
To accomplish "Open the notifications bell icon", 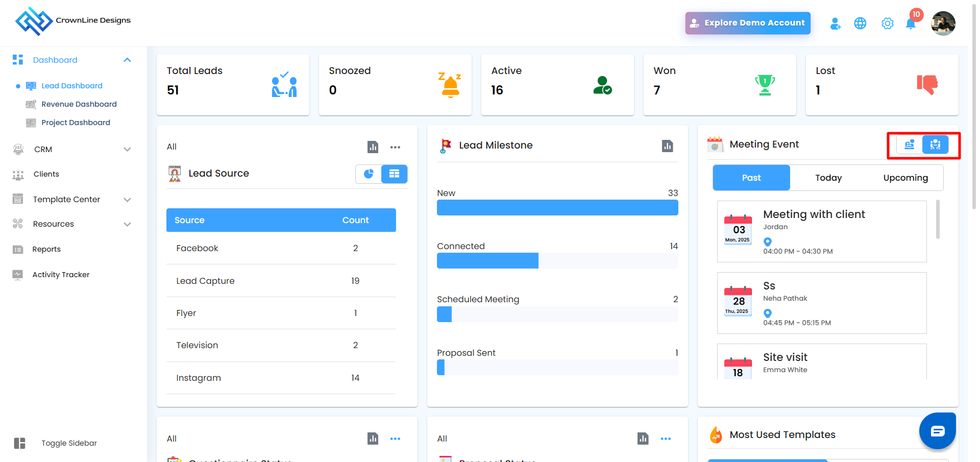I will 911,23.
